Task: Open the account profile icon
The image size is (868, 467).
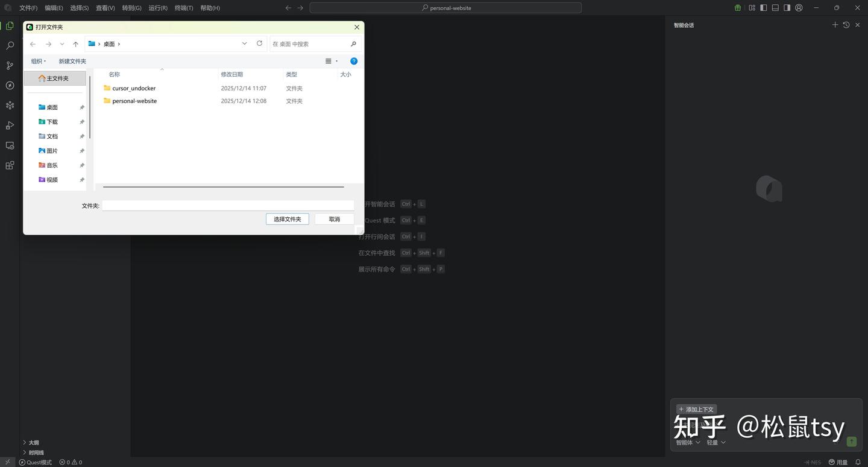Action: pyautogui.click(x=799, y=8)
